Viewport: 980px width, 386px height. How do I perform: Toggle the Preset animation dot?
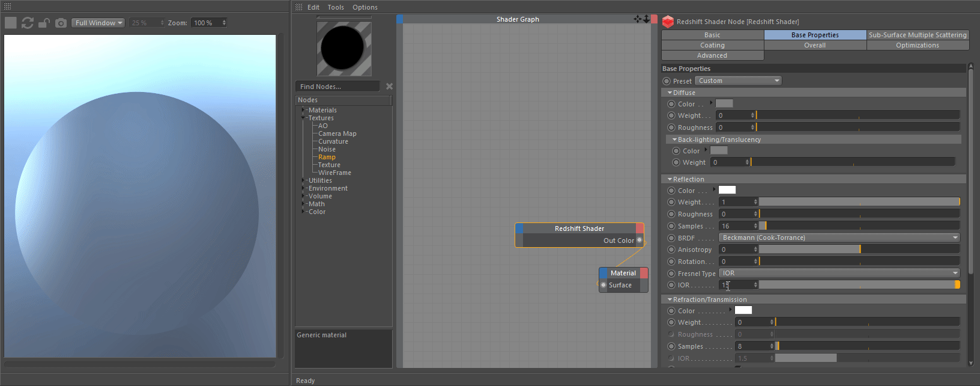coord(667,81)
